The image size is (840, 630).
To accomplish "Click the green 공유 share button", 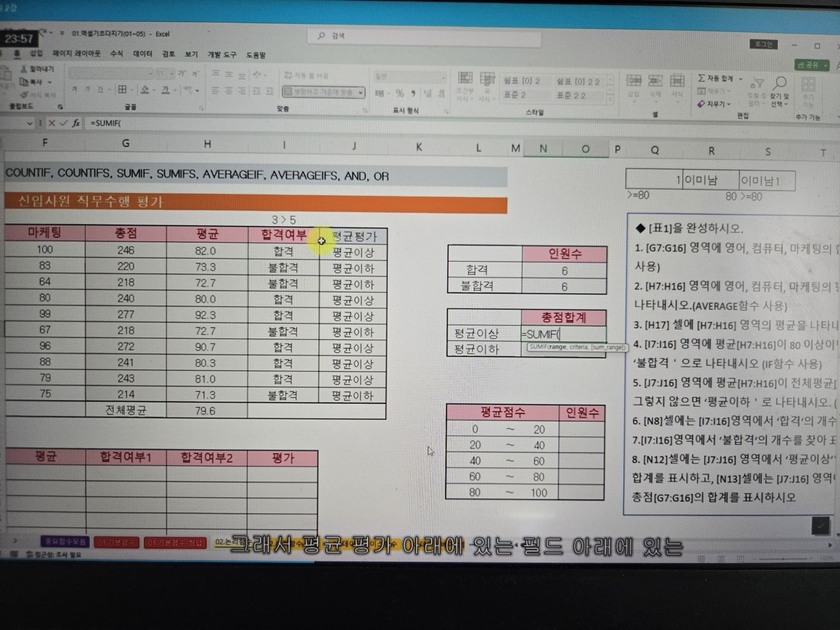I will click(x=811, y=65).
